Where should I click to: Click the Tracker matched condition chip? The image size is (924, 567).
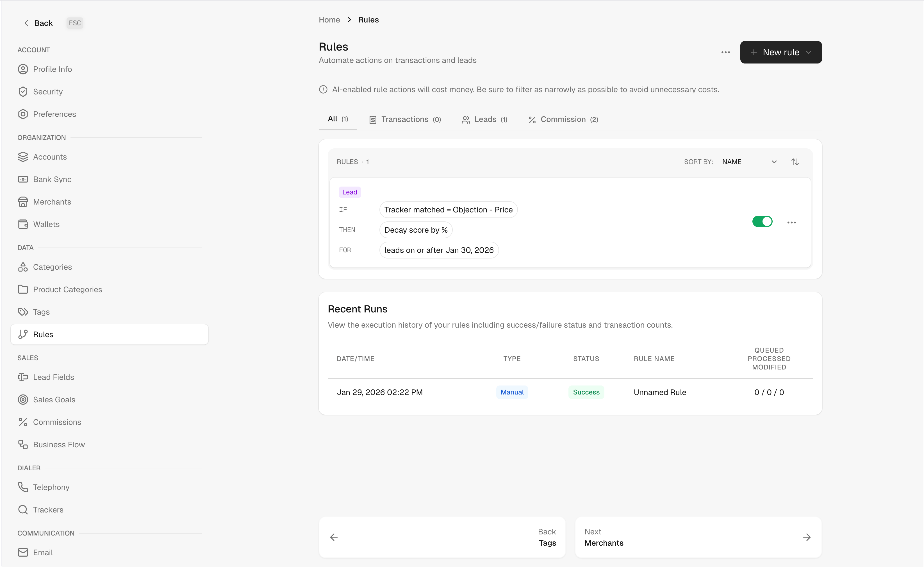[448, 210]
